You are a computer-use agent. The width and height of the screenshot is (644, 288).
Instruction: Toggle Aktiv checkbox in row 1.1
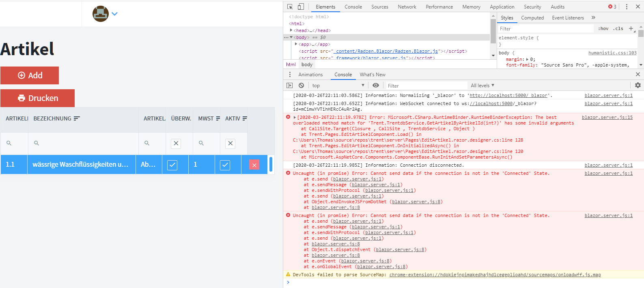pyautogui.click(x=225, y=165)
